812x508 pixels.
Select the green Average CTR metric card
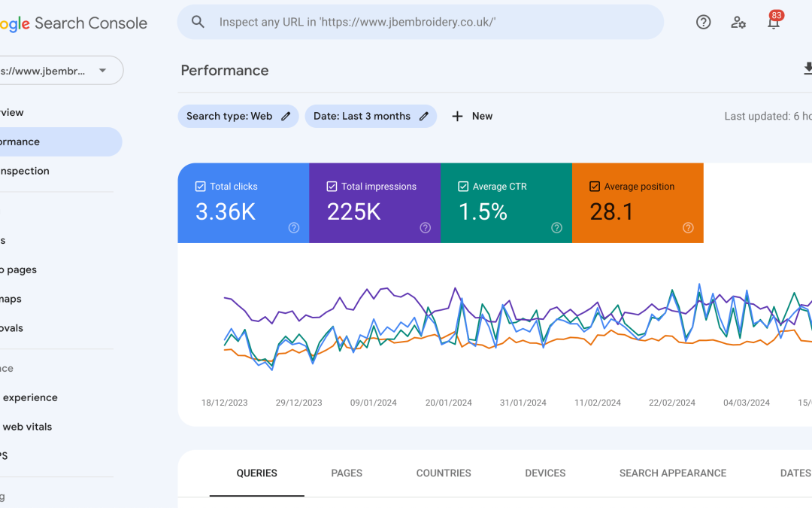(507, 202)
